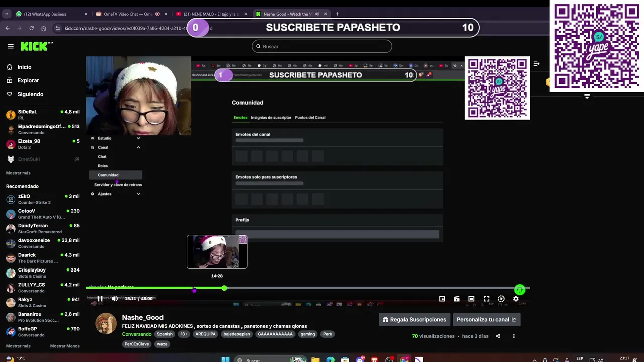Click the green live indicator at bar end
Screen dimensions: 644x362
(520, 290)
